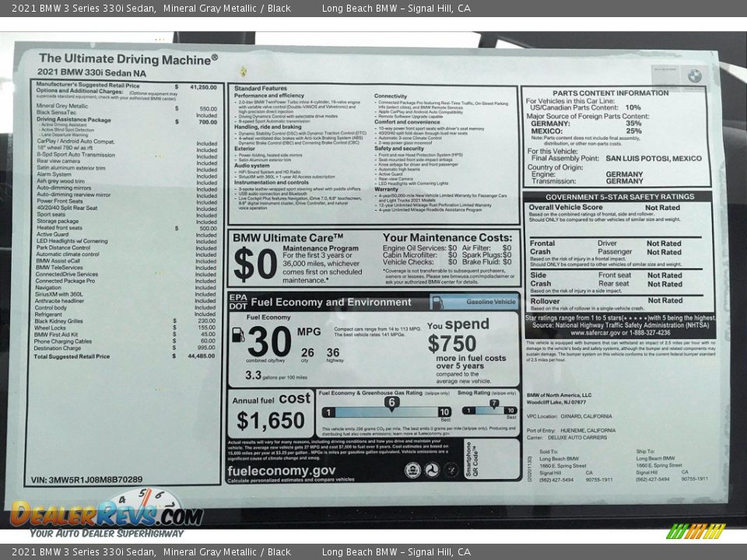Viewport: 747px width, 560px height.
Task: Open the fueleconomy.gov link
Action: click(281, 471)
